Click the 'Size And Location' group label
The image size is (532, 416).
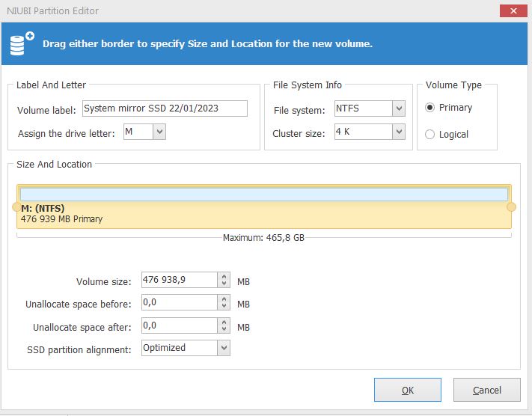tap(55, 164)
